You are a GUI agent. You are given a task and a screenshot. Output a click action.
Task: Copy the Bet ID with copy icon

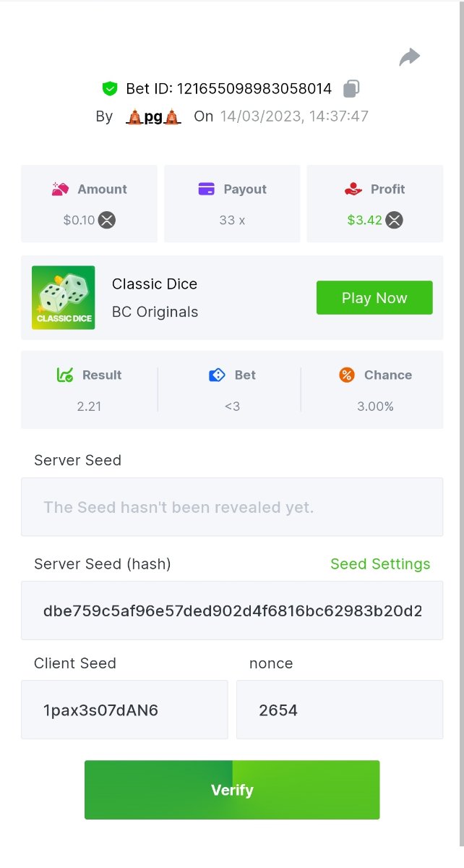pyautogui.click(x=351, y=89)
